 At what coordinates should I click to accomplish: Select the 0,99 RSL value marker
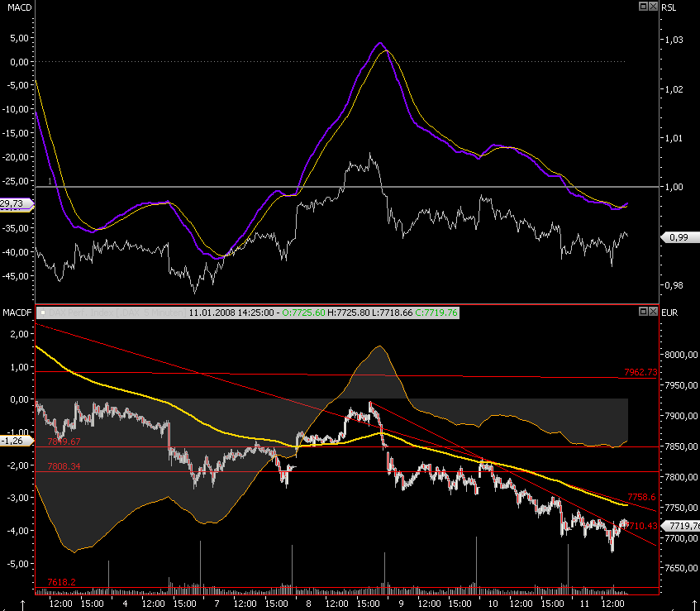(x=680, y=237)
